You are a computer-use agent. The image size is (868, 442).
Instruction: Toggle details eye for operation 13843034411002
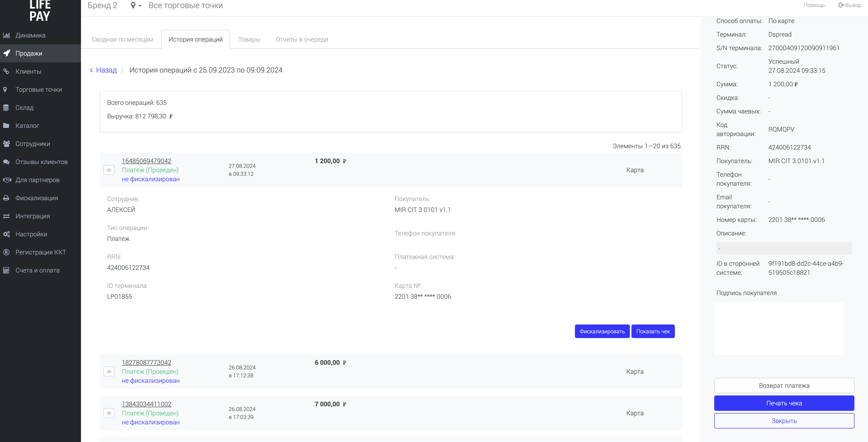tap(109, 413)
